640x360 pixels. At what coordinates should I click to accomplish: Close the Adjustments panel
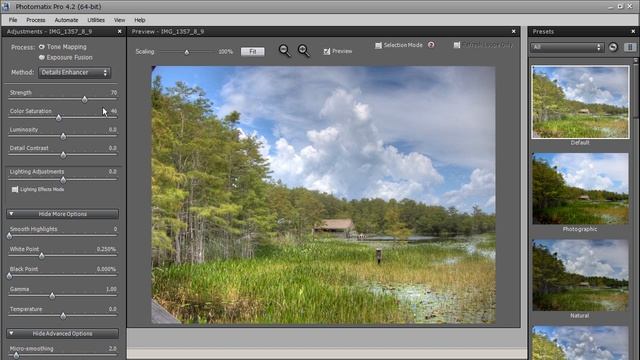tap(120, 31)
